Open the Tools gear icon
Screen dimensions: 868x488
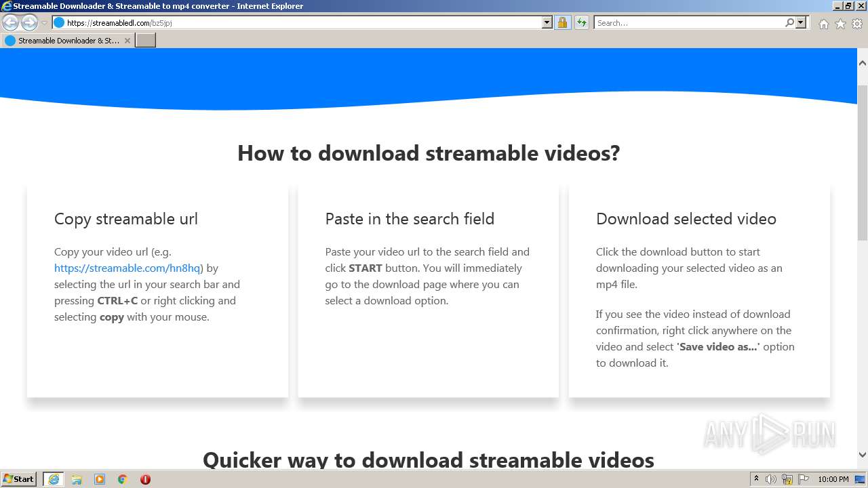click(x=857, y=24)
